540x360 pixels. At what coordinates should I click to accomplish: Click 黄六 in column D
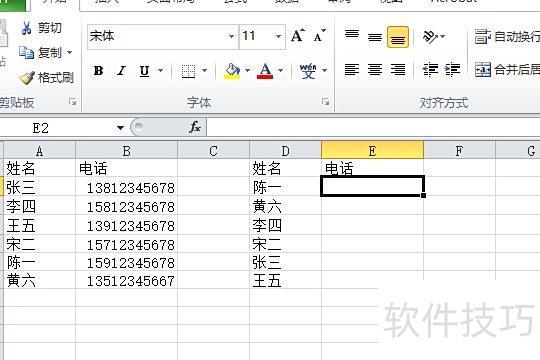point(267,207)
